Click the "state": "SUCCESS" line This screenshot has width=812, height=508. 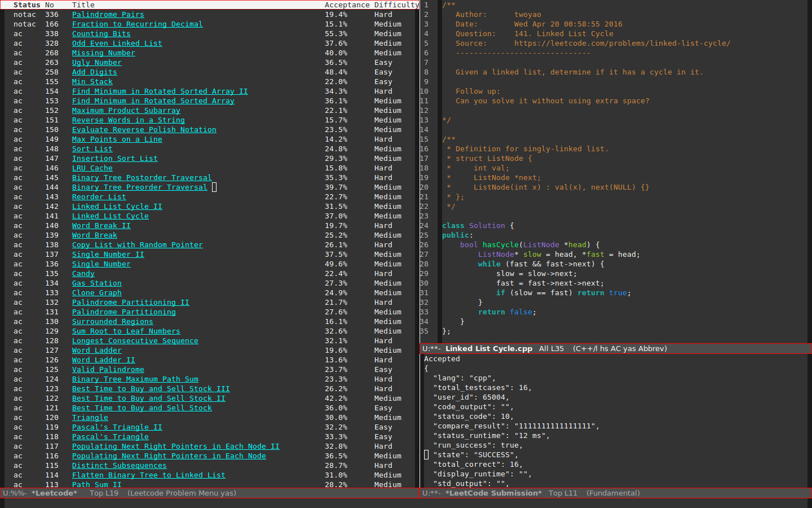click(475, 455)
